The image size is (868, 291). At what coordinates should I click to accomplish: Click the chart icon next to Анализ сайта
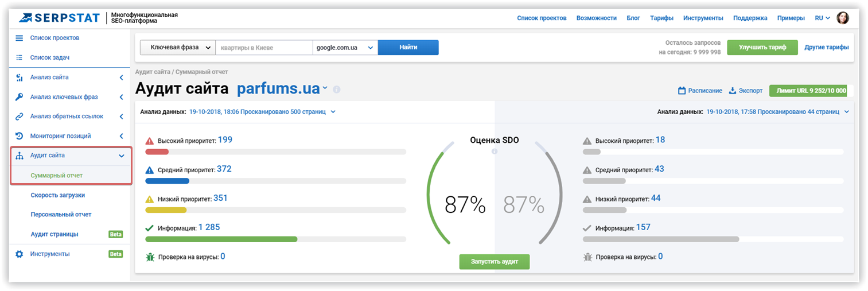click(19, 77)
